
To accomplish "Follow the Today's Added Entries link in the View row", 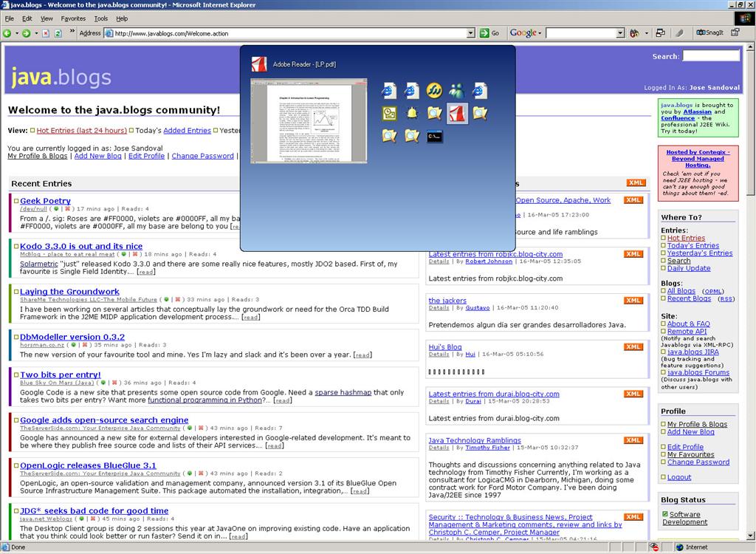I will point(187,130).
